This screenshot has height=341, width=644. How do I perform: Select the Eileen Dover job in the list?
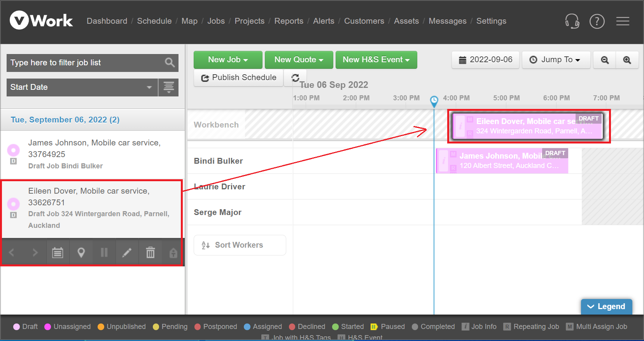(92, 208)
